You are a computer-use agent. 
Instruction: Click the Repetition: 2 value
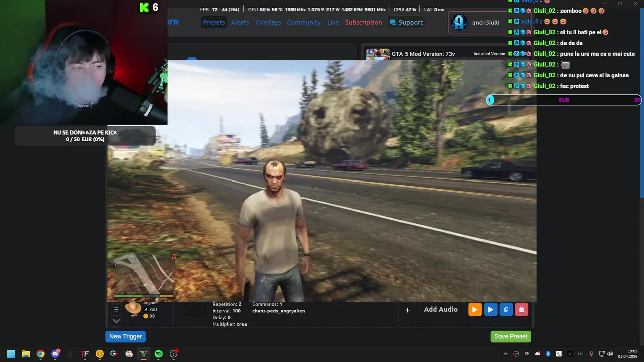(227, 304)
